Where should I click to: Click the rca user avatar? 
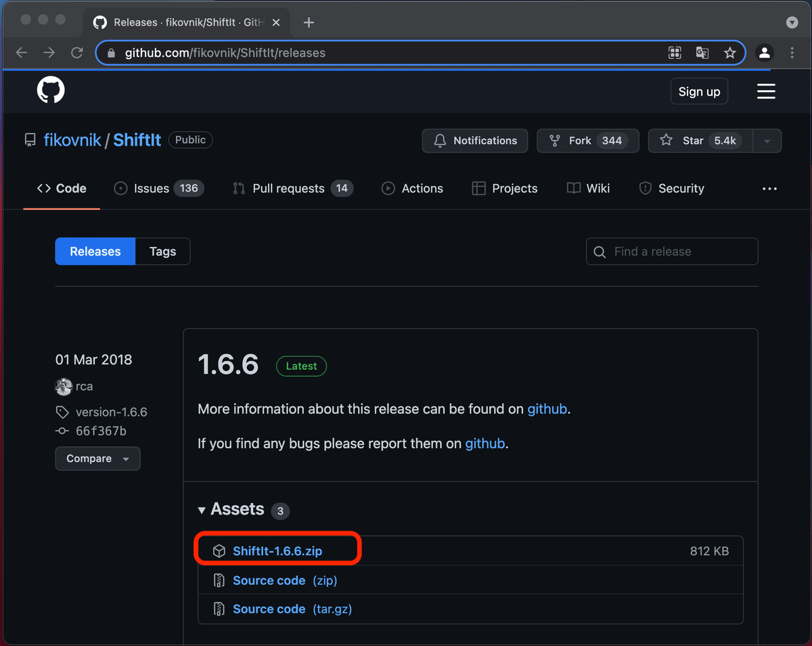pyautogui.click(x=64, y=387)
